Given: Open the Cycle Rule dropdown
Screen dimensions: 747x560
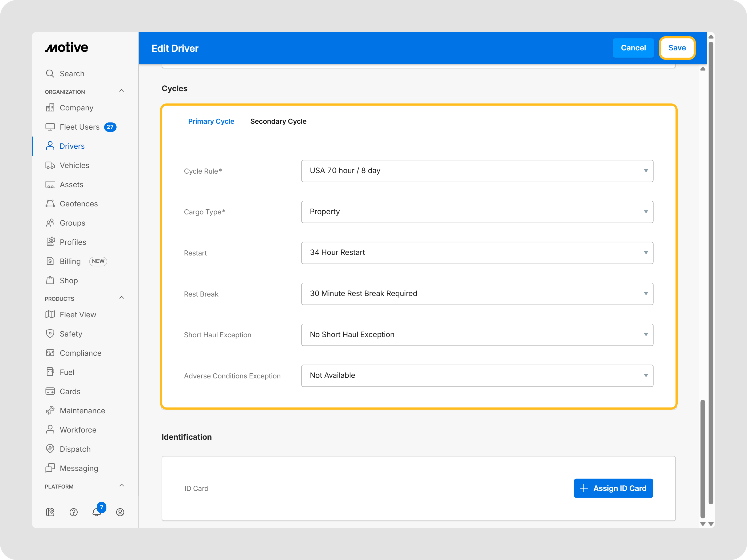Looking at the screenshot, I should [477, 171].
